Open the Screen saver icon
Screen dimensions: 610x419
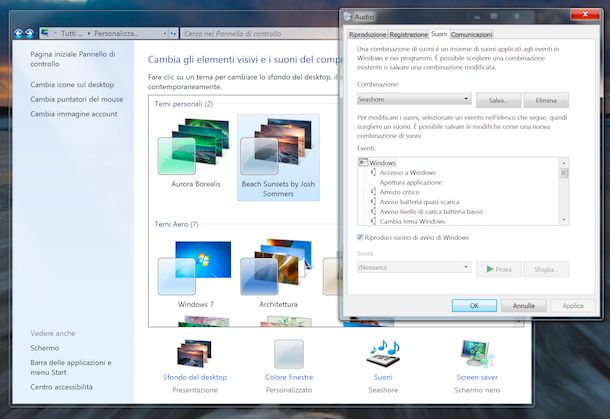pyautogui.click(x=477, y=353)
